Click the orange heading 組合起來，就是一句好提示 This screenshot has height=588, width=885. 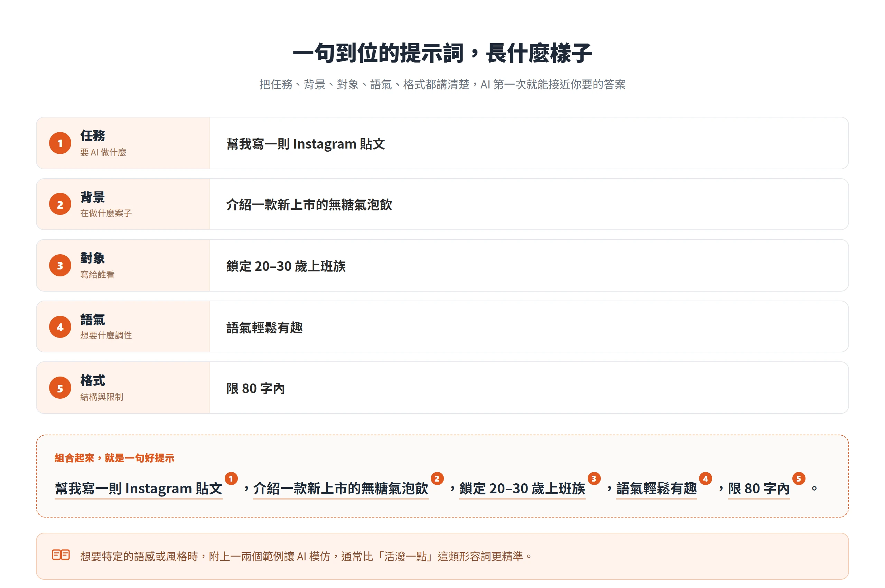pyautogui.click(x=114, y=458)
